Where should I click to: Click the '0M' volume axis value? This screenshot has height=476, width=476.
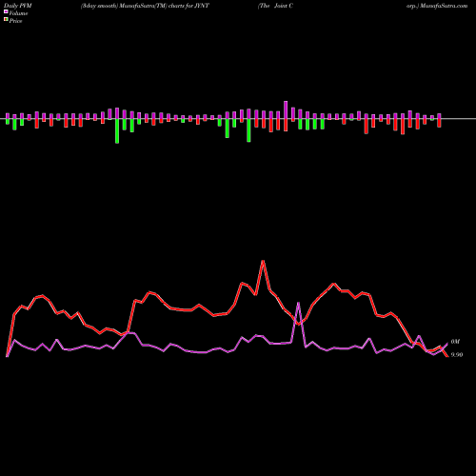point(455,342)
